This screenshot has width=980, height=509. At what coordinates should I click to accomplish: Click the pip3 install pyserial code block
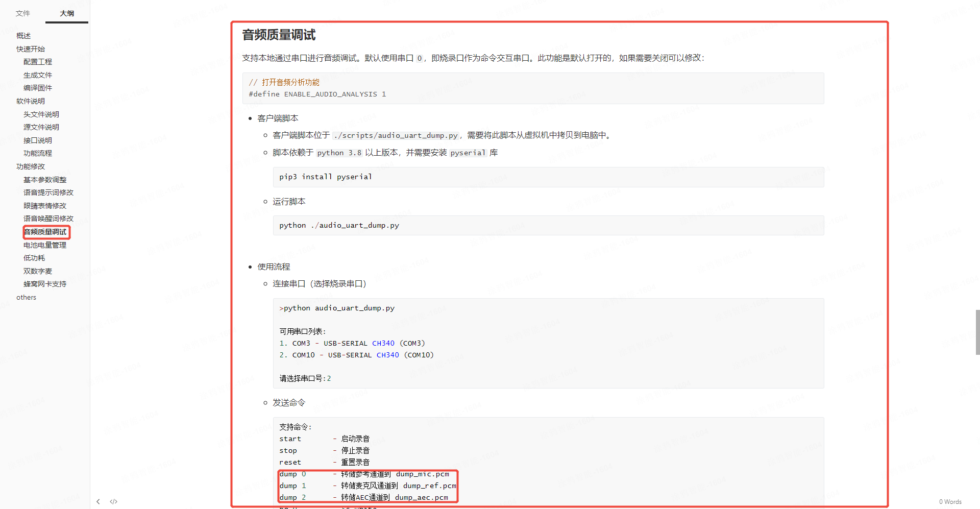(548, 177)
